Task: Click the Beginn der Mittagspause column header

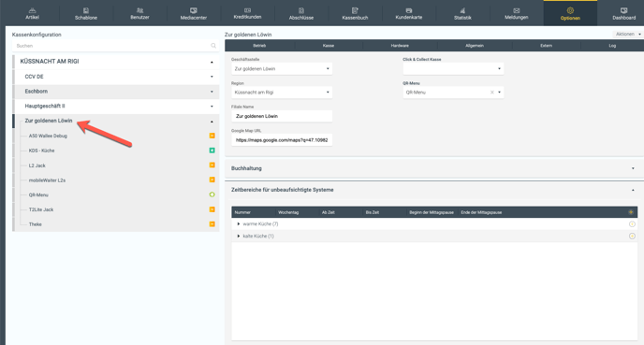Action: tap(432, 212)
